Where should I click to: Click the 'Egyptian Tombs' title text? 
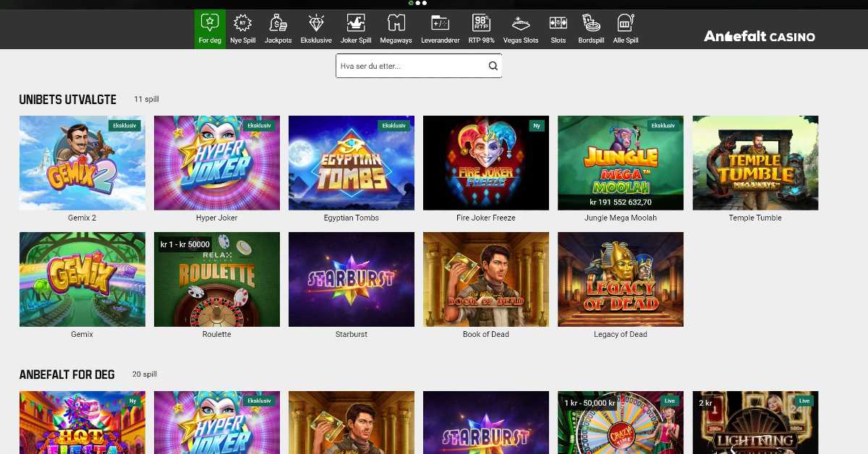tap(352, 218)
